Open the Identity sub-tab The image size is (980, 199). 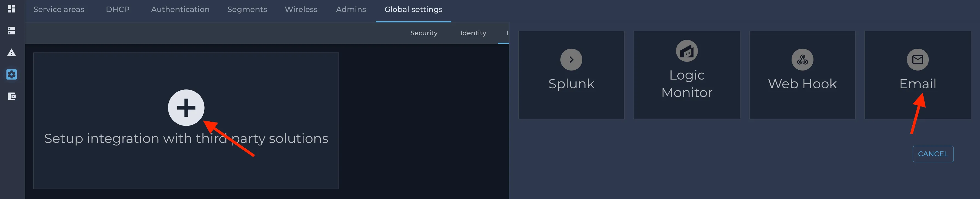coord(473,33)
